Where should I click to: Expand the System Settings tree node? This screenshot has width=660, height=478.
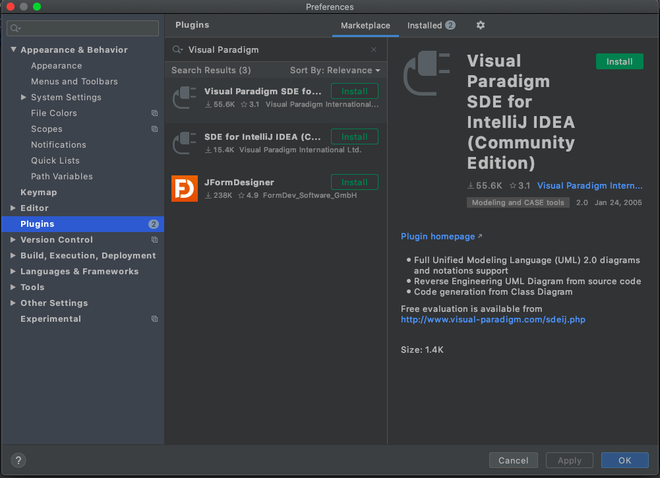pos(24,98)
